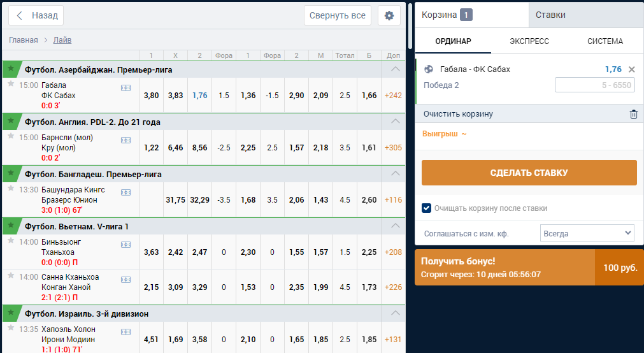
Task: Select odds 3,80 for Габала win
Action: coord(151,96)
